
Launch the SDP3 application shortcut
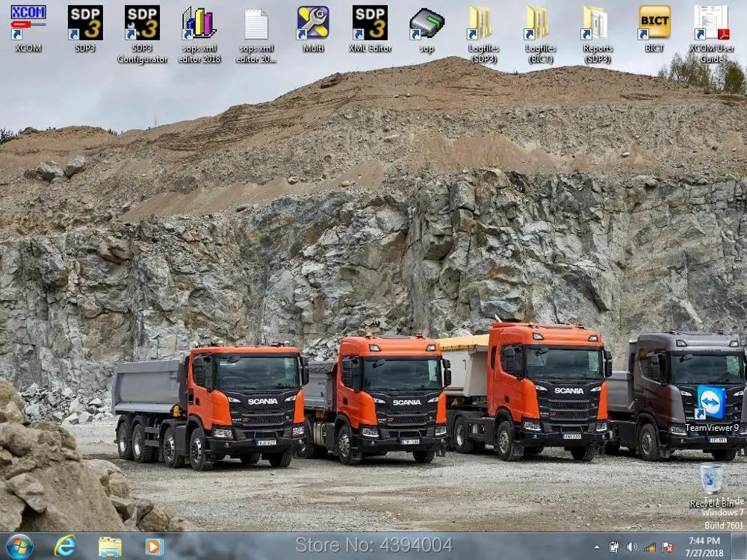pos(85,23)
